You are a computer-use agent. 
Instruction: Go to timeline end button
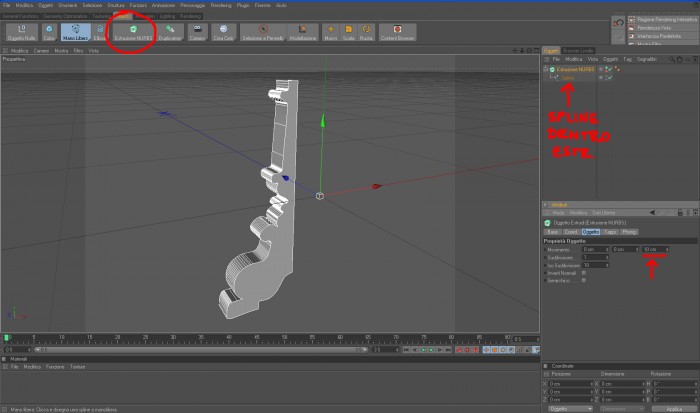coord(448,350)
